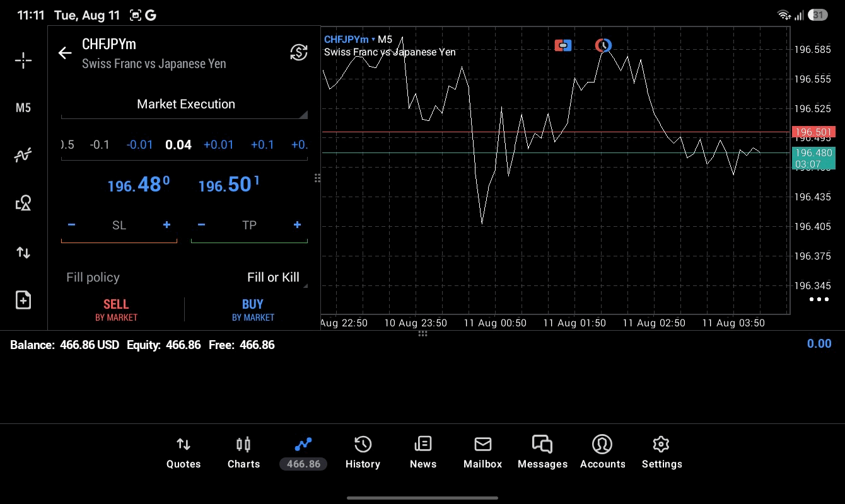Switch to the Quotes tab
845x504 pixels.
pos(184,454)
